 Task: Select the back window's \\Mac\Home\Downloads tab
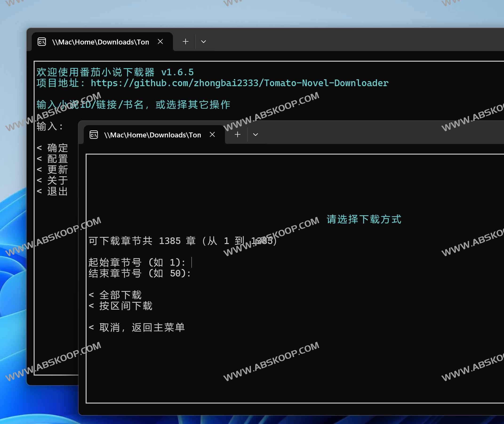pyautogui.click(x=100, y=42)
